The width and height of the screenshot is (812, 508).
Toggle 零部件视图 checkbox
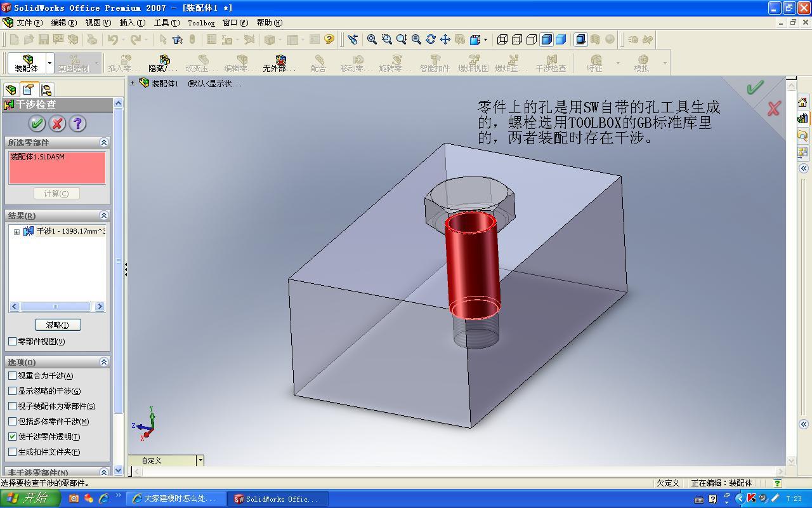pyautogui.click(x=12, y=341)
